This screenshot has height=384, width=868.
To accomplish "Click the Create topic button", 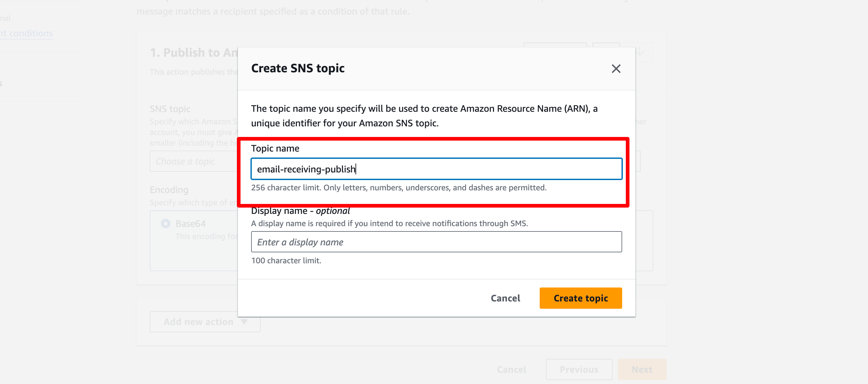I will pyautogui.click(x=580, y=298).
